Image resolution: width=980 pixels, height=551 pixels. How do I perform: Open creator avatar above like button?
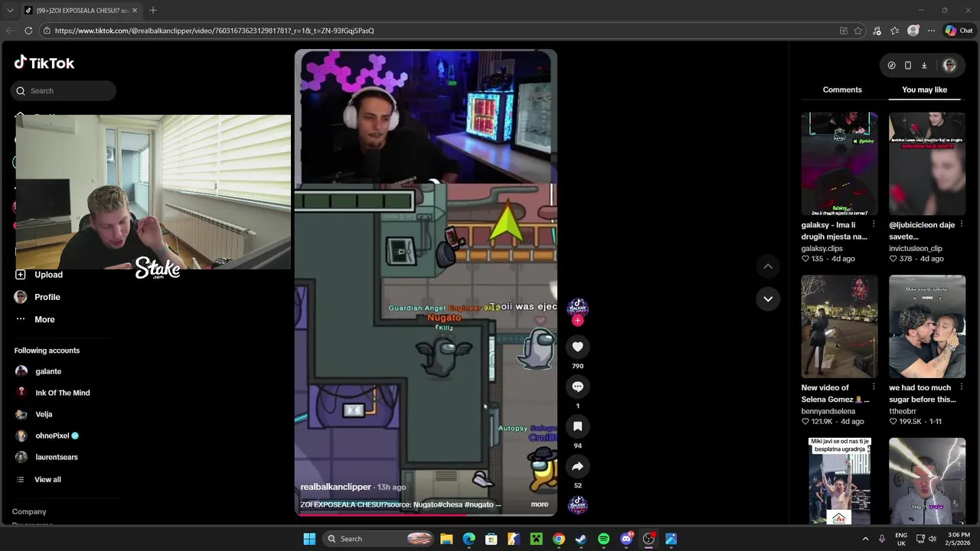[x=578, y=308]
